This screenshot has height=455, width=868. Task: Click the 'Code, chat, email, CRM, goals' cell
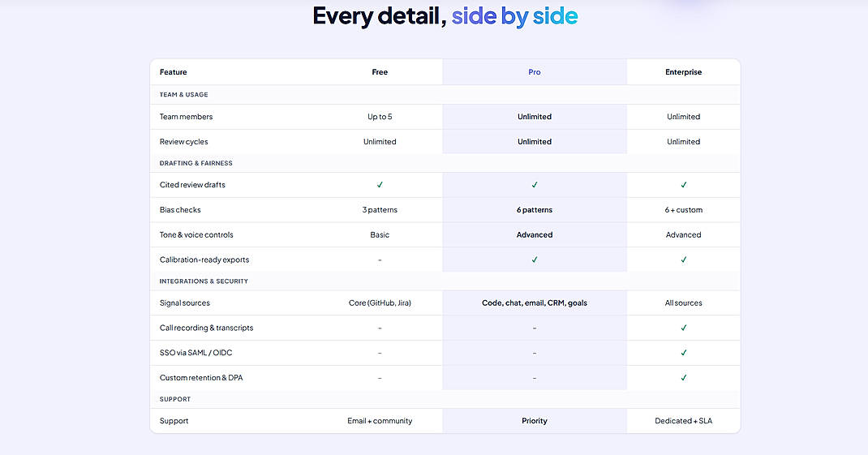(535, 303)
